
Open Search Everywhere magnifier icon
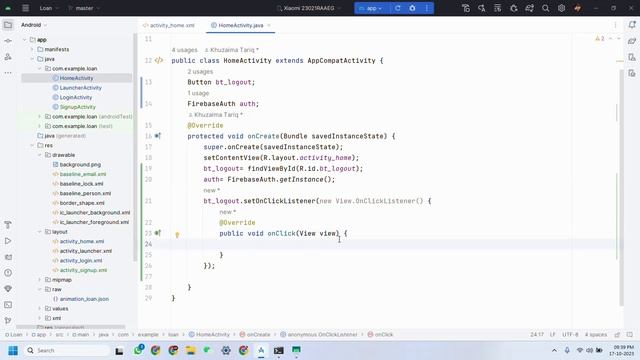(545, 8)
